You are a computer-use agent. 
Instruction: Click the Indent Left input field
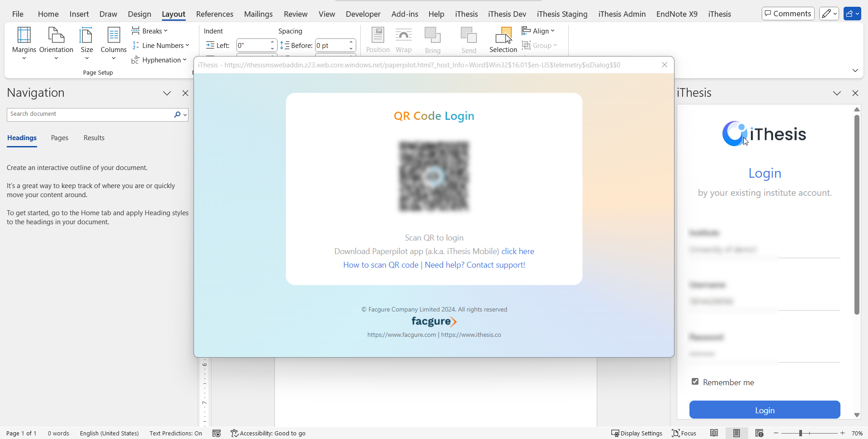[252, 45]
